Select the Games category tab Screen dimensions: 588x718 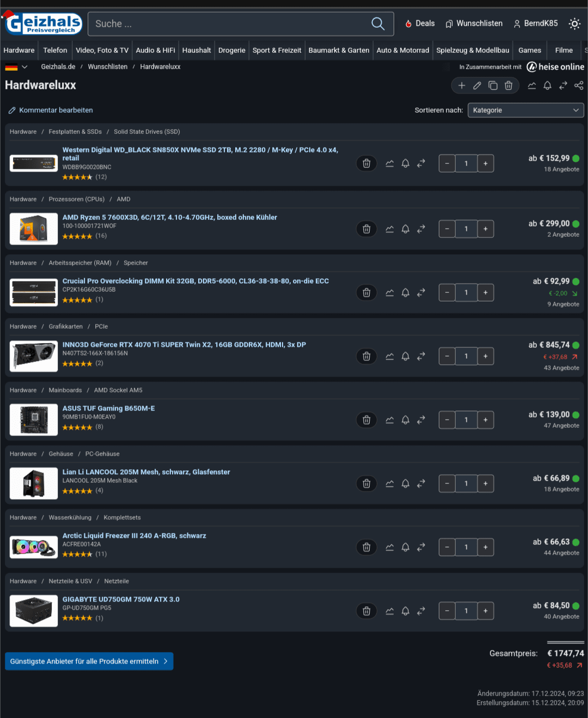pyautogui.click(x=530, y=50)
